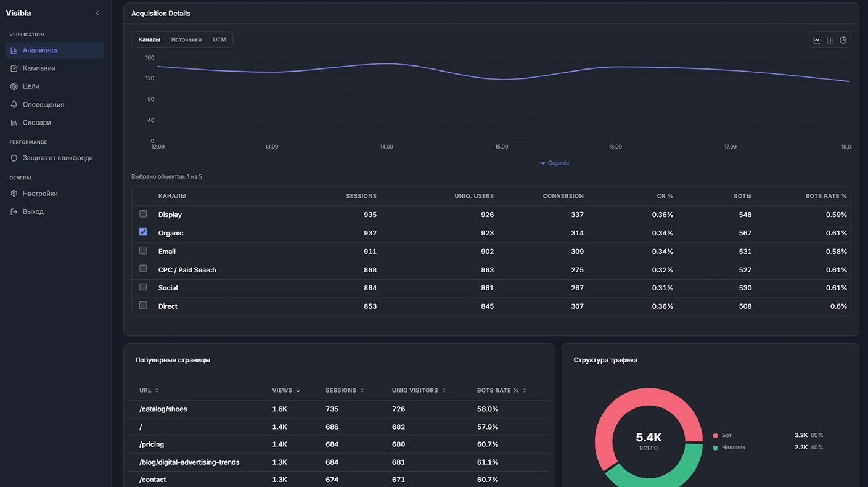Click the red Бот legend swatch

pyautogui.click(x=715, y=436)
